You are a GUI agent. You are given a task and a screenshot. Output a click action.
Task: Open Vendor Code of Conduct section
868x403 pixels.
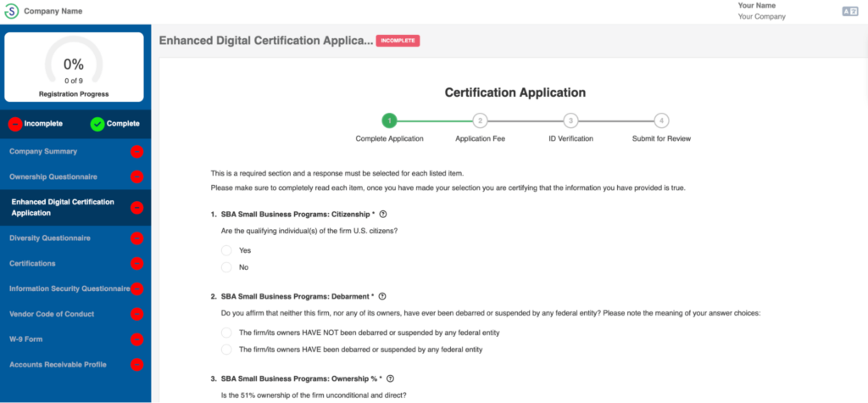52,314
